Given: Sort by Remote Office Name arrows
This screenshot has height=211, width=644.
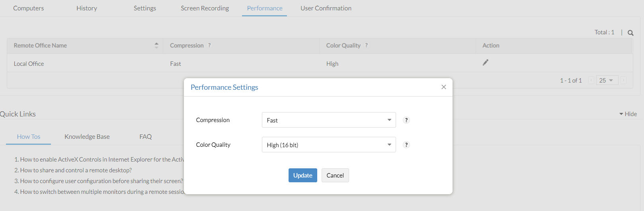Looking at the screenshot, I should [156, 45].
